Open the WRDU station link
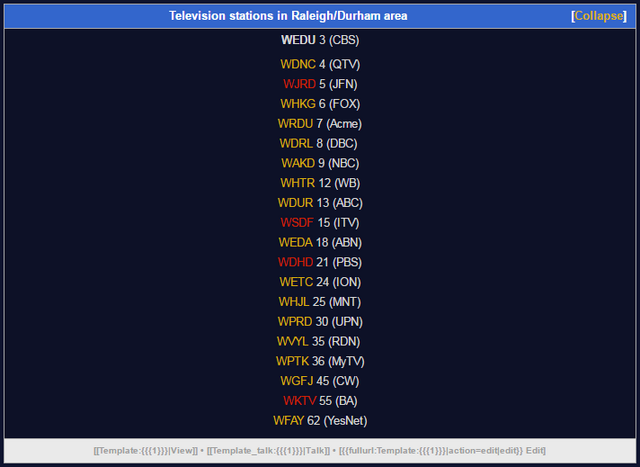The height and width of the screenshot is (467, 640). tap(296, 124)
